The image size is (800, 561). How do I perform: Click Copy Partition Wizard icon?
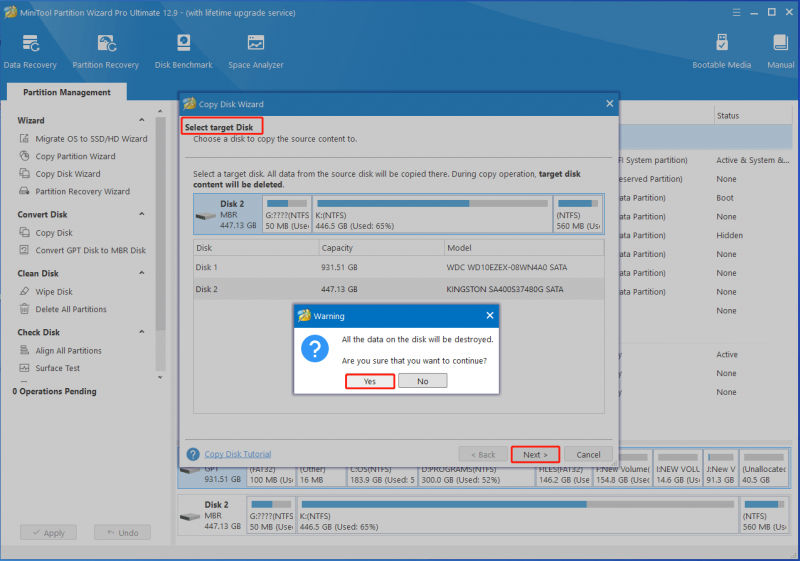pyautogui.click(x=24, y=156)
